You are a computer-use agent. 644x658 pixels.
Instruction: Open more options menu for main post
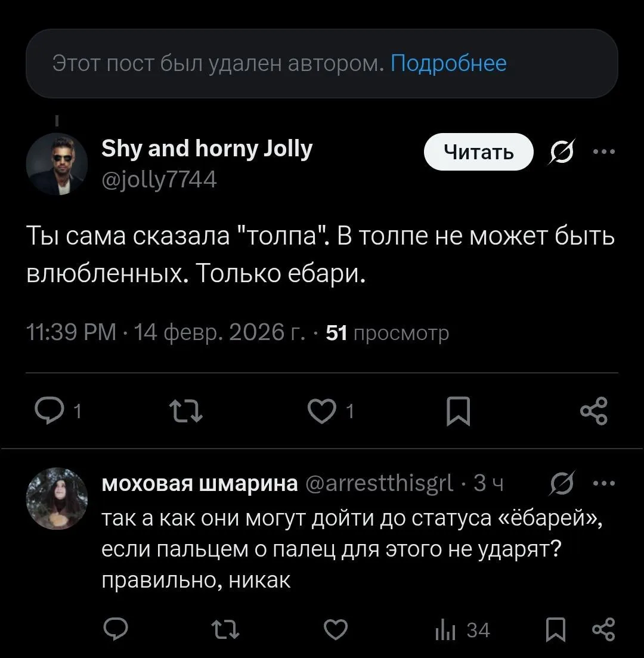click(603, 152)
